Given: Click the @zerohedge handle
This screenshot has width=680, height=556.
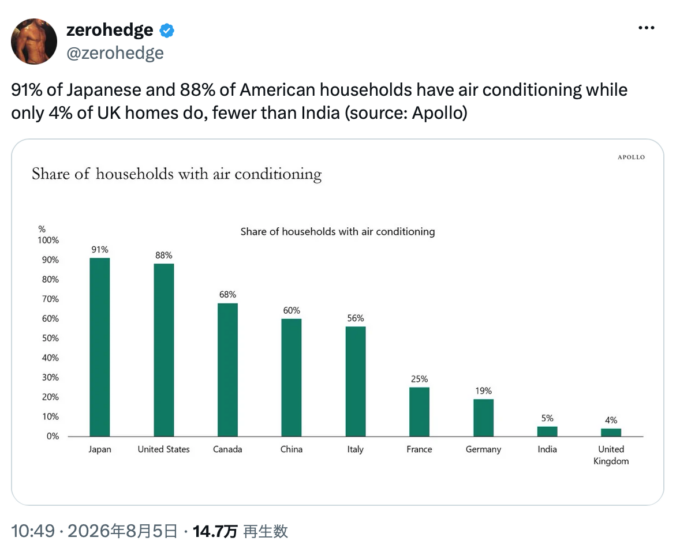Looking at the screenshot, I should (115, 53).
